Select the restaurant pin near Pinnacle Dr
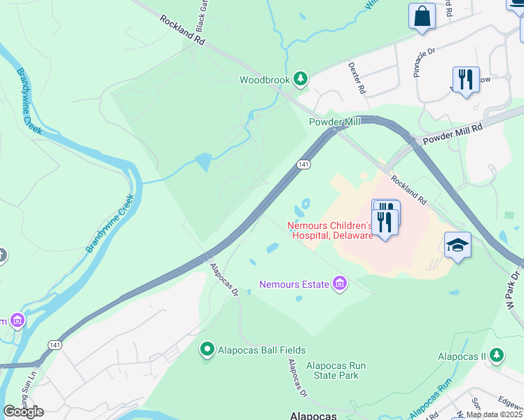 [x=466, y=80]
